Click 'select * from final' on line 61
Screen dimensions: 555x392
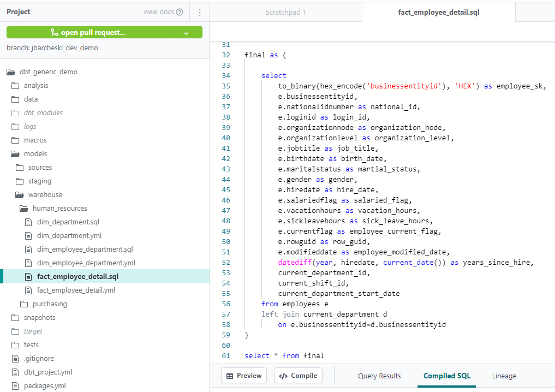[x=284, y=356]
